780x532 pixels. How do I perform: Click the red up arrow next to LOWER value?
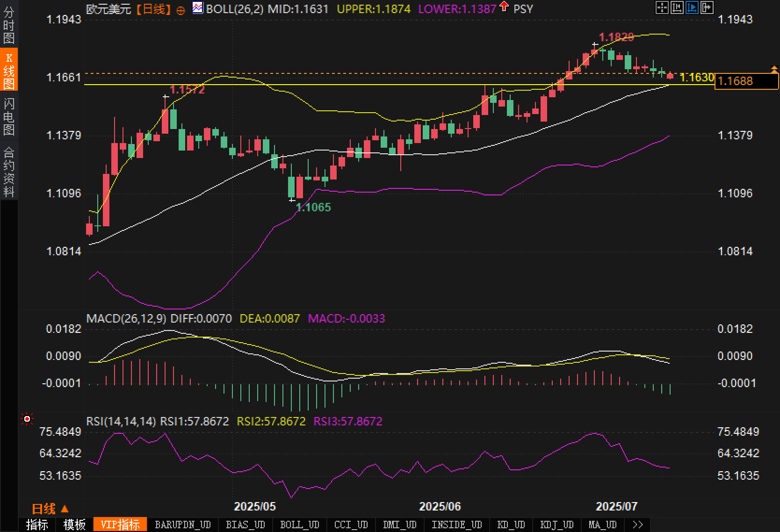click(504, 7)
